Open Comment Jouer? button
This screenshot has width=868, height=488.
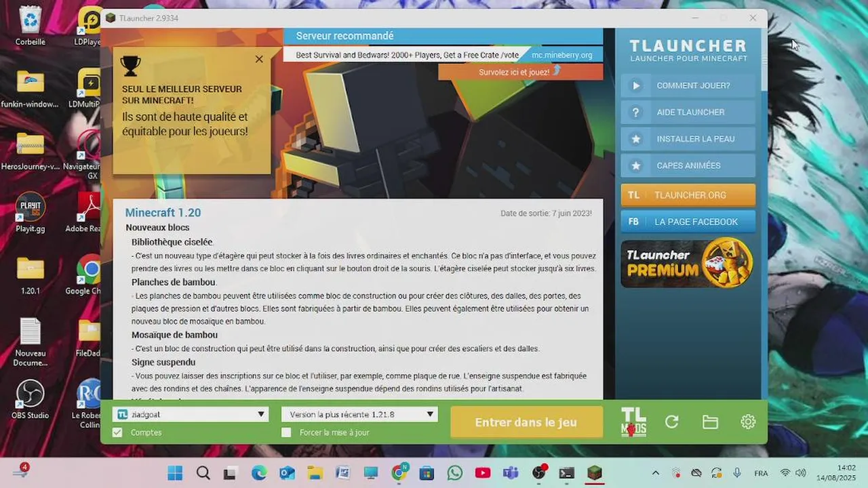coord(688,85)
